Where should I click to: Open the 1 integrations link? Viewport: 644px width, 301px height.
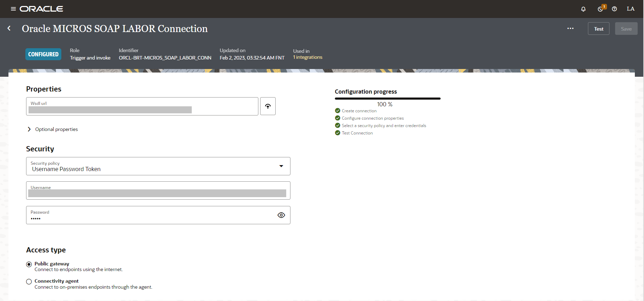[x=308, y=57]
